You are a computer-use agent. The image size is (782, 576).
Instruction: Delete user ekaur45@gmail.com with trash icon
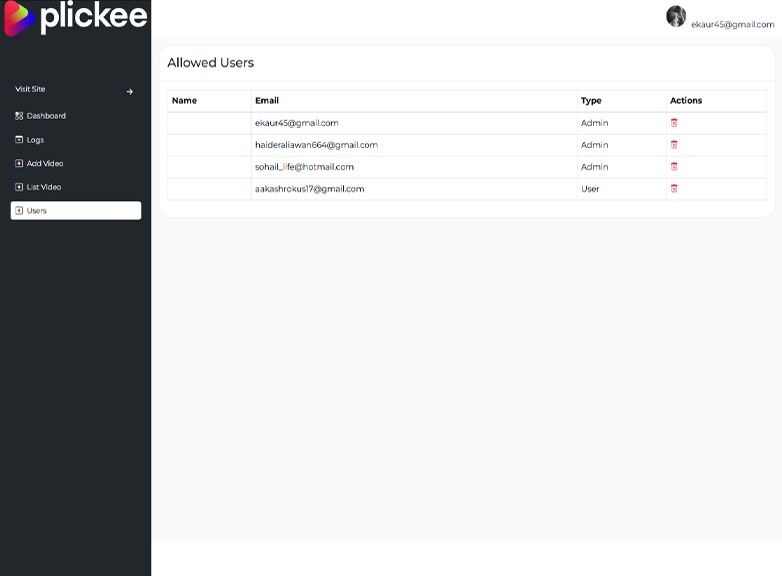pos(674,123)
